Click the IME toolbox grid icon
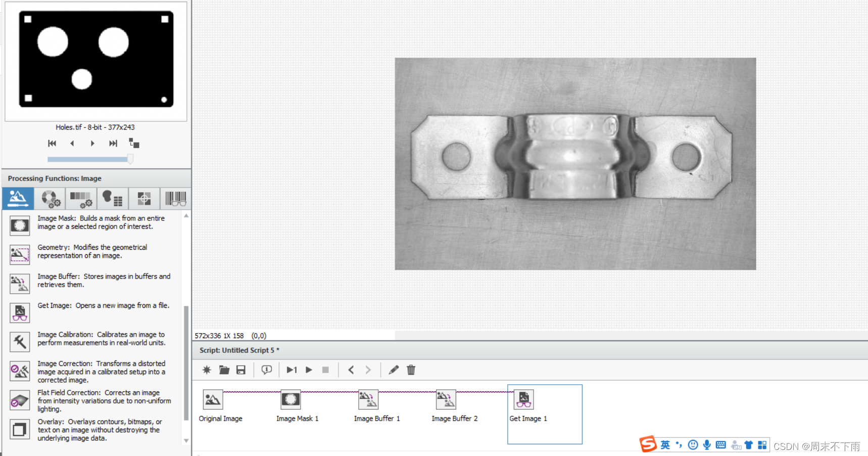This screenshot has width=868, height=456. pyautogui.click(x=762, y=445)
